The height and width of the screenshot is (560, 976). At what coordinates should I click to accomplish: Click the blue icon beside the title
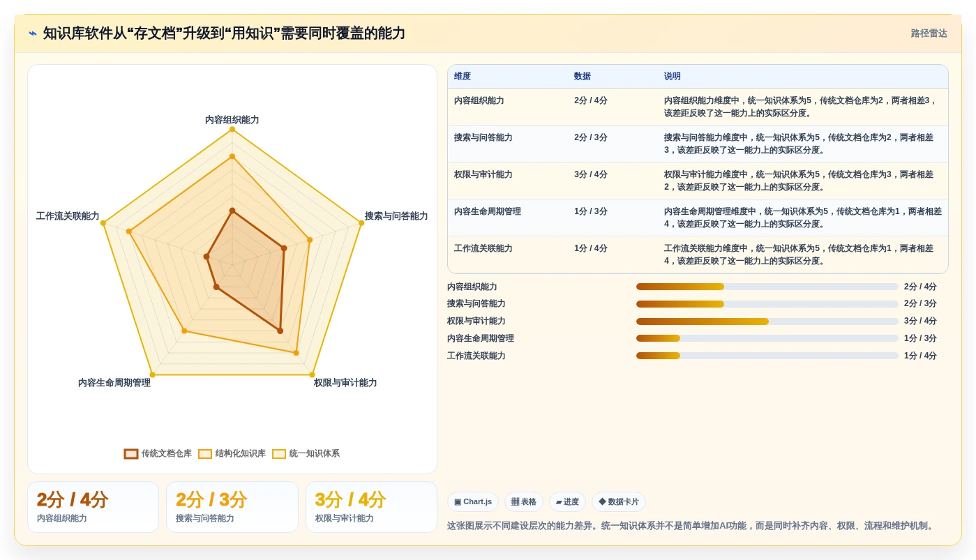33,33
